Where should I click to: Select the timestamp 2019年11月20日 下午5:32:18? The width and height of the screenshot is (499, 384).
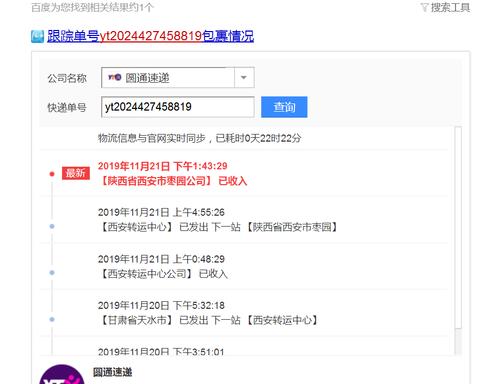tap(161, 305)
